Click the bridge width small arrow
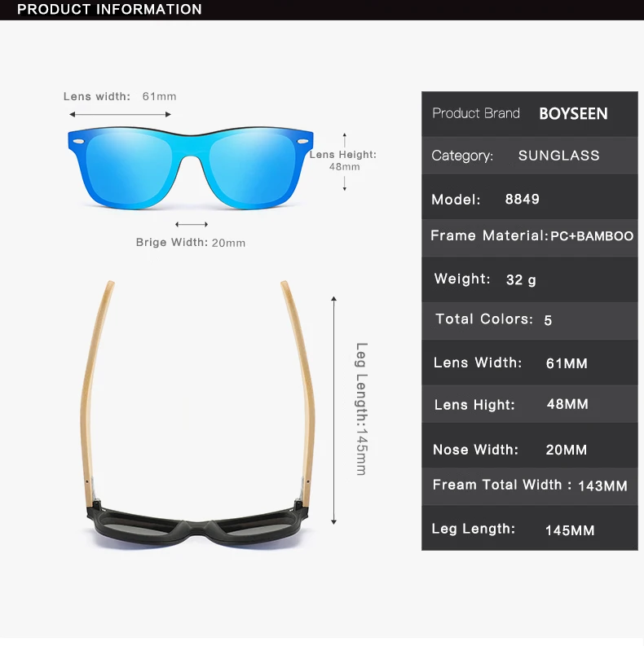Image resolution: width=644 pixels, height=646 pixels. [192, 224]
